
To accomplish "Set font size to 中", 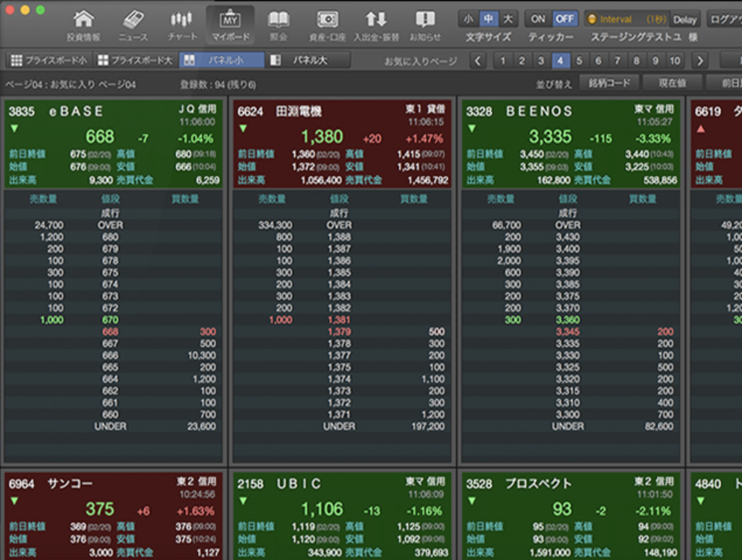I will [488, 19].
